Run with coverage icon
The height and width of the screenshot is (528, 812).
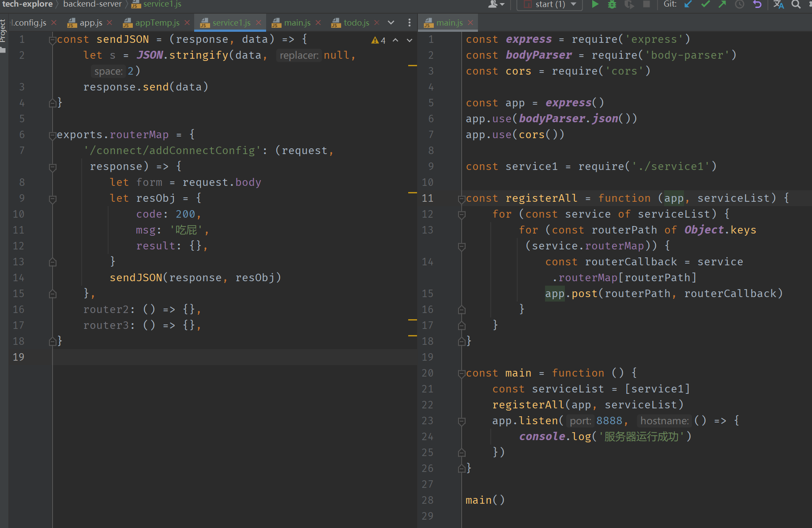pos(629,4)
